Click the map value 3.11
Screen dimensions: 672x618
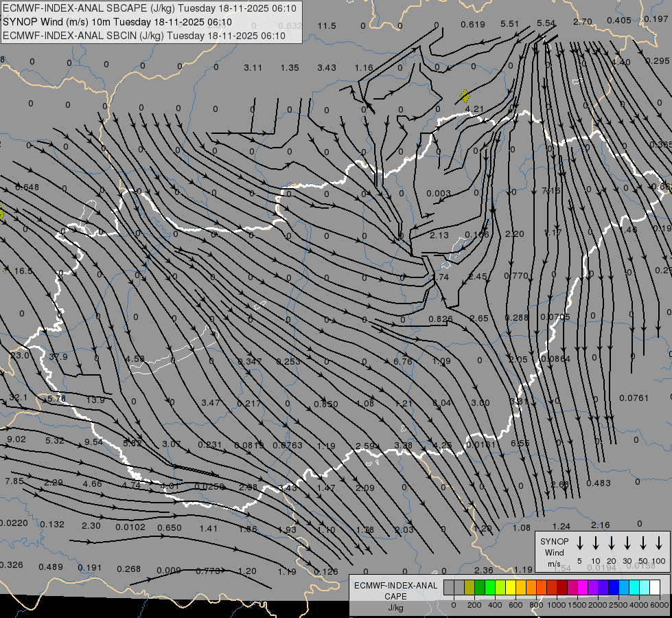point(253,68)
